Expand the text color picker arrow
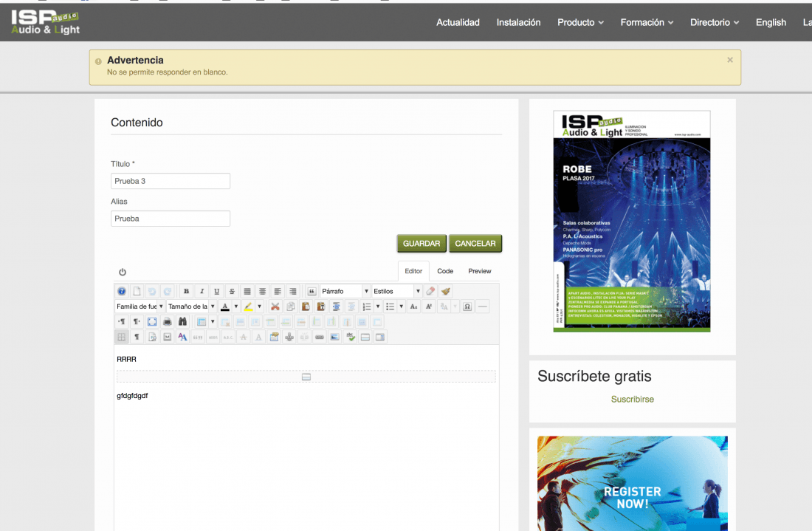812x531 pixels. [x=236, y=306]
